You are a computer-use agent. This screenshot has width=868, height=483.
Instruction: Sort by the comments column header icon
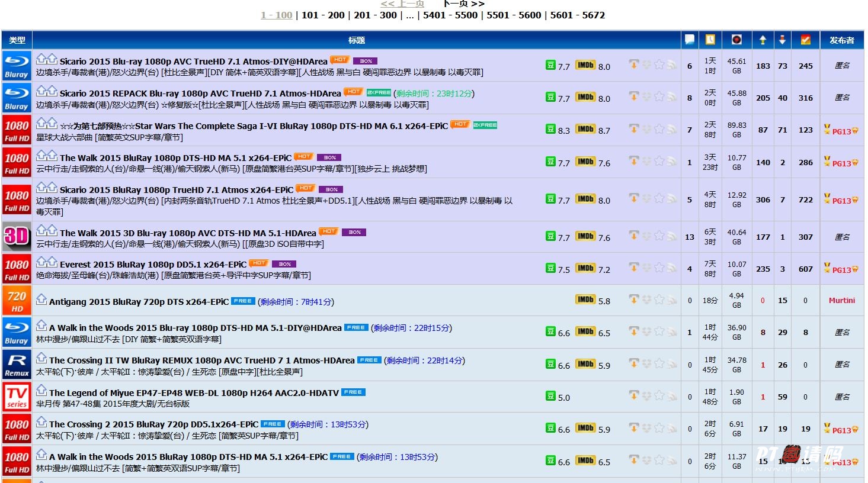[690, 40]
